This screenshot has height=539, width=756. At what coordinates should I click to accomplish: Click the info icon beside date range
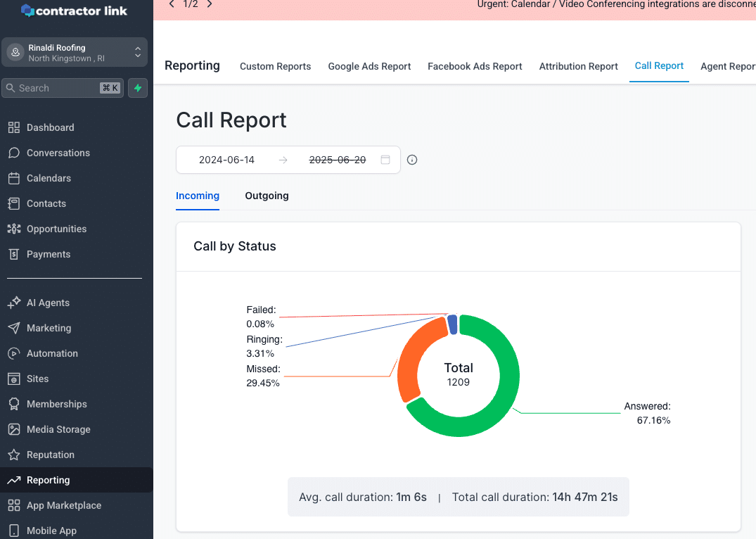tap(412, 160)
